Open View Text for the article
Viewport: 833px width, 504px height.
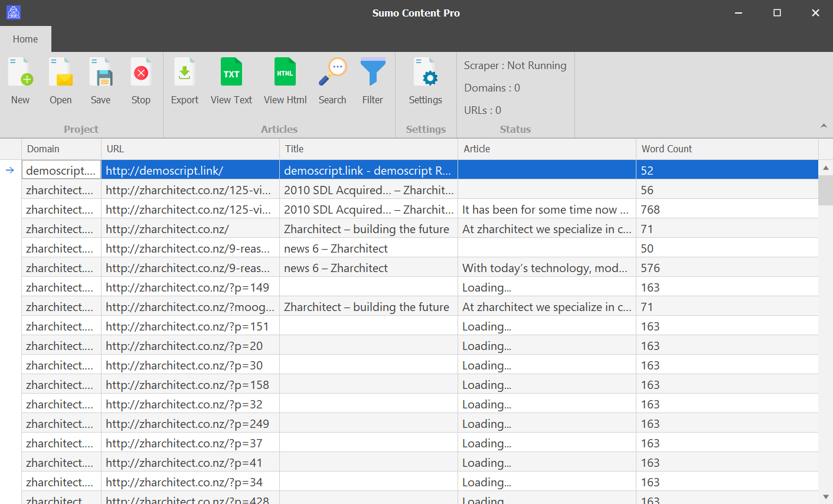(231, 81)
